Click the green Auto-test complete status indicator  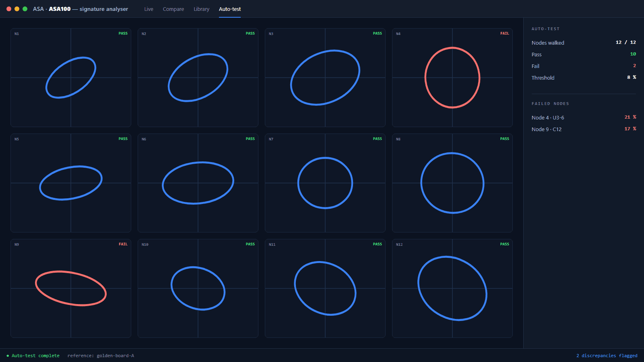[x=33, y=356]
